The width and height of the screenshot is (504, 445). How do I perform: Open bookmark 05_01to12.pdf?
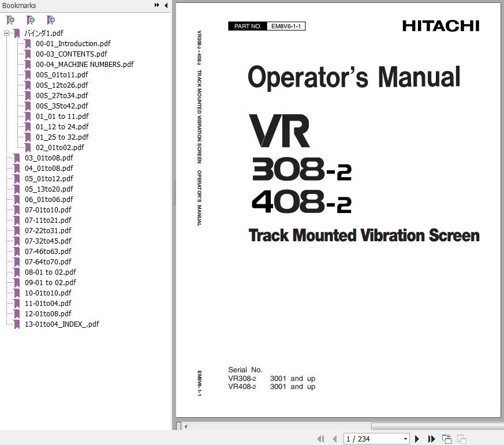(49, 179)
